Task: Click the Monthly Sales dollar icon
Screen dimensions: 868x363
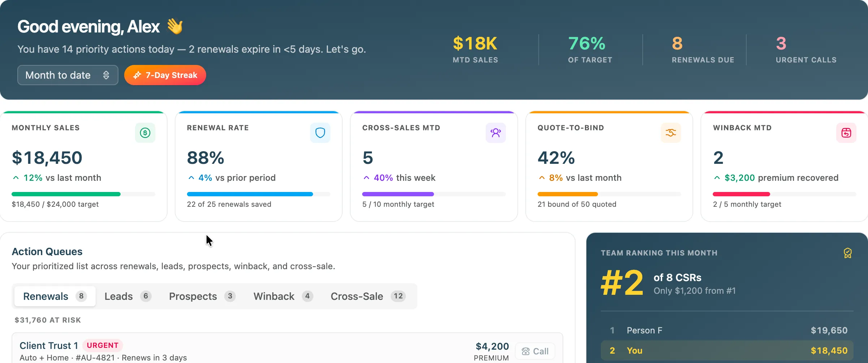Action: [145, 133]
